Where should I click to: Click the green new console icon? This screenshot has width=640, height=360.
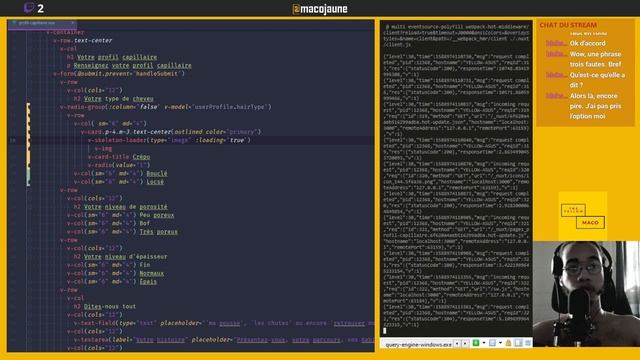point(476,343)
